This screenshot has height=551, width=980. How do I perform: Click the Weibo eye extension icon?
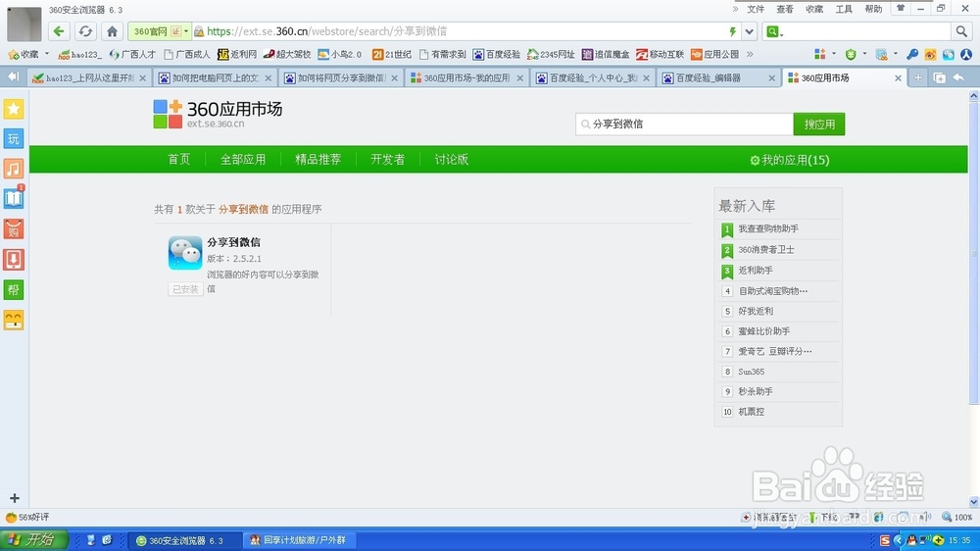click(x=930, y=54)
